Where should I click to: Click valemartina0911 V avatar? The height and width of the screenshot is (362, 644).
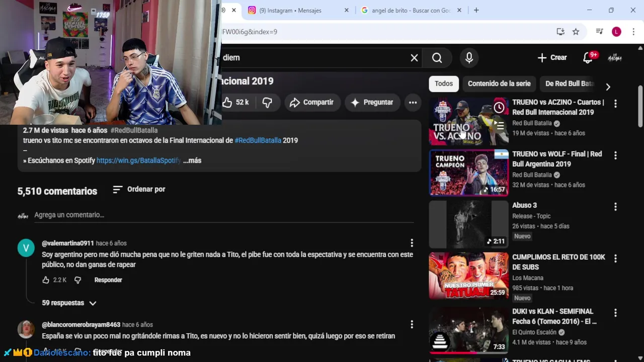(26, 248)
